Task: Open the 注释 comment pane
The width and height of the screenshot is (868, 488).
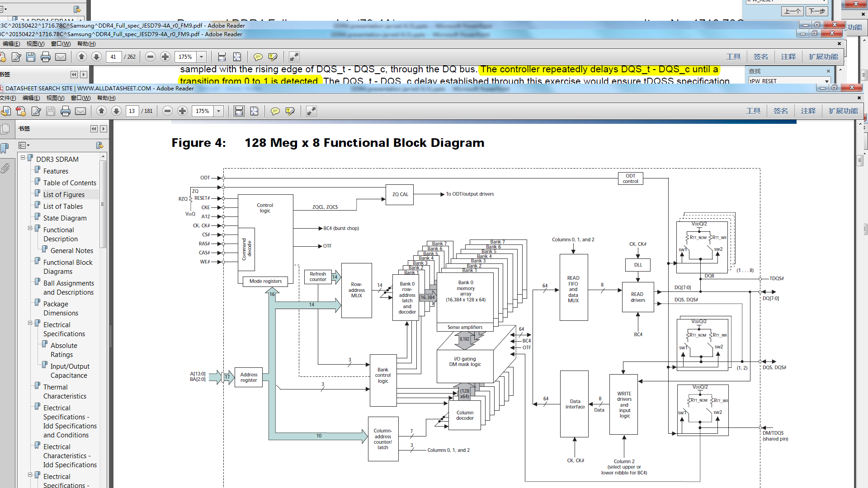Action: pos(808,111)
